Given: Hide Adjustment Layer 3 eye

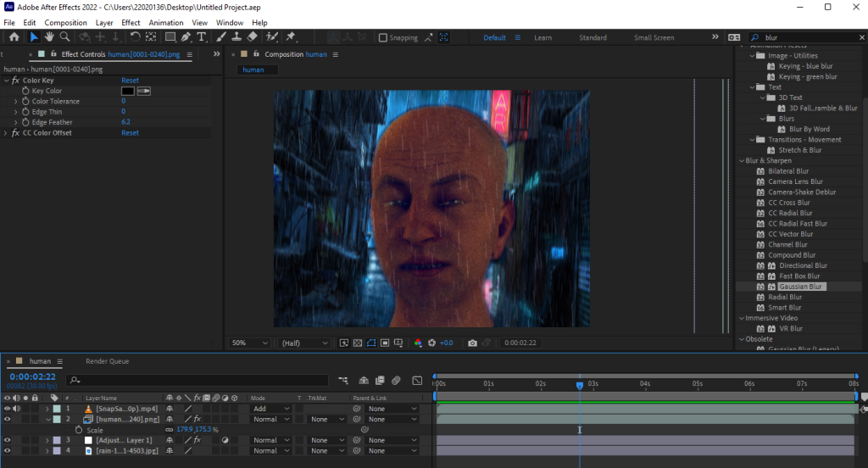Looking at the screenshot, I should coord(7,440).
